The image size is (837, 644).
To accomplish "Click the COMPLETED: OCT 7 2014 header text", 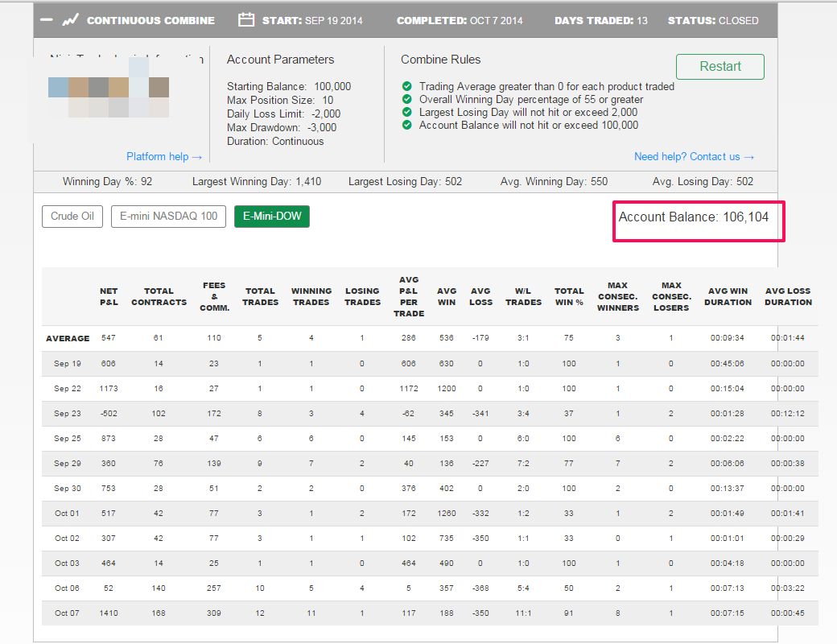I will click(x=460, y=20).
